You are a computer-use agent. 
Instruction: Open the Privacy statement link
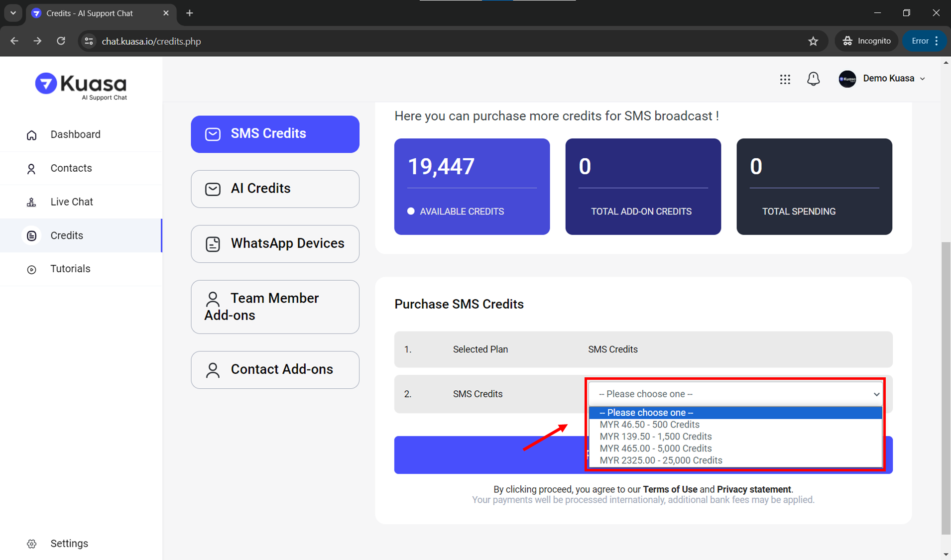point(753,489)
